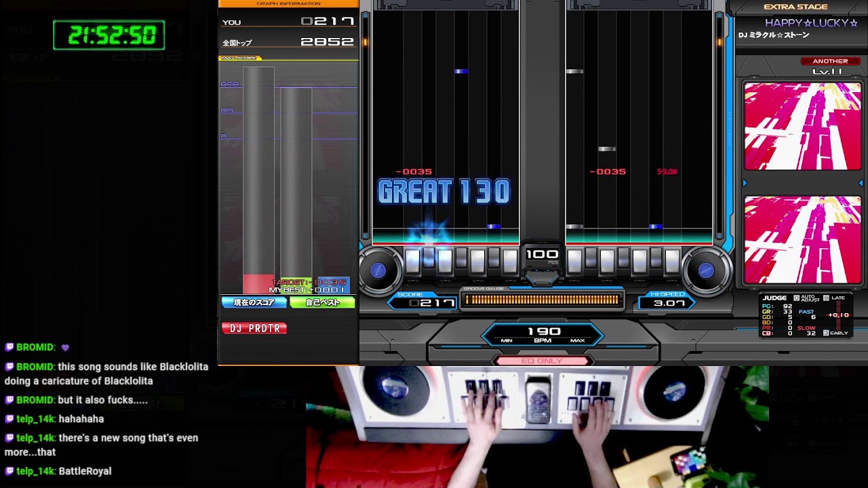Click the +0.10 timing offset value

[x=839, y=315]
